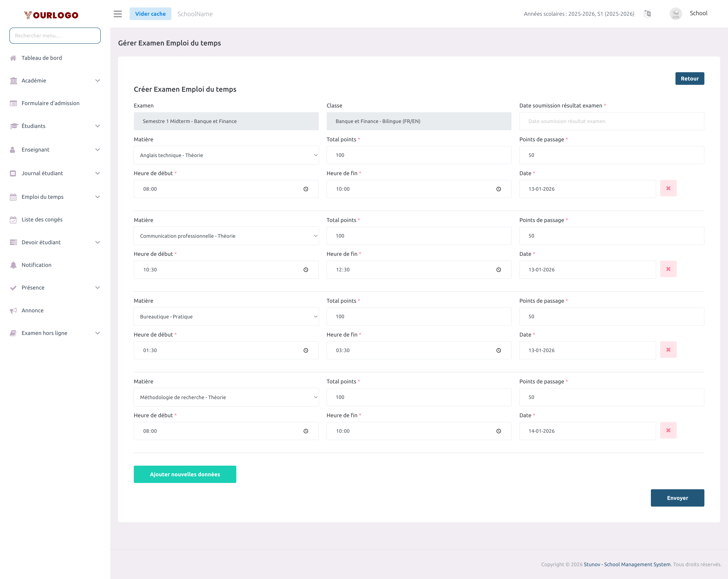Open the Anglais technique - Théorie subject dropdown
Viewport: 728px width, 579px height.
click(x=226, y=155)
